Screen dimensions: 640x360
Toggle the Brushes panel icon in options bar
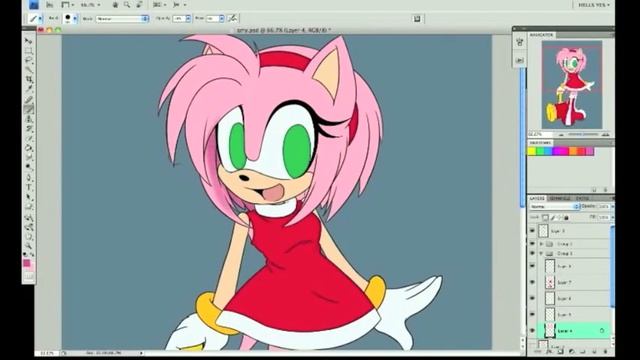coord(417,18)
